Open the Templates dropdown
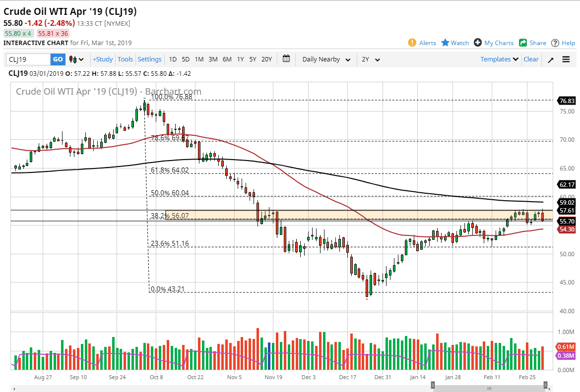This screenshot has width=580, height=392. click(x=498, y=59)
